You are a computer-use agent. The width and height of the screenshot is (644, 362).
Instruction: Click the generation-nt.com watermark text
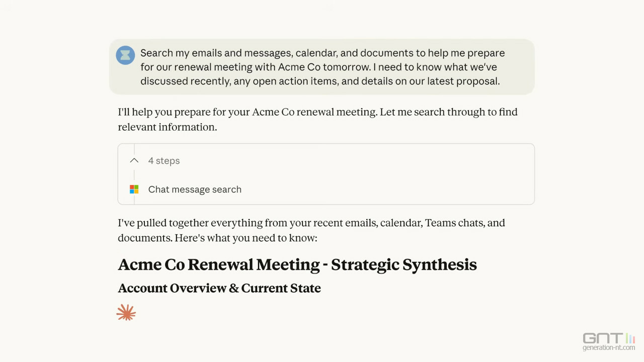click(609, 347)
